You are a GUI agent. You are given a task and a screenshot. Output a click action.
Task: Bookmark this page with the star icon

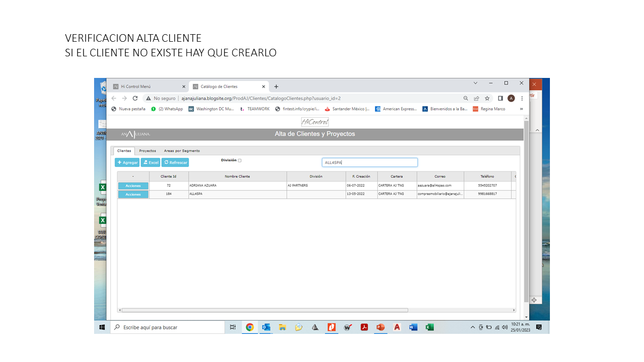point(487,99)
